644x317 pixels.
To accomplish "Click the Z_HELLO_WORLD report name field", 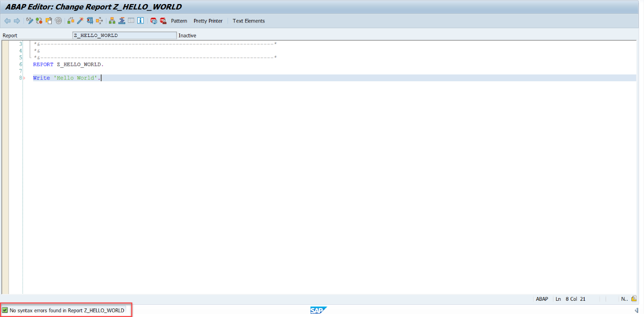I will pos(124,35).
